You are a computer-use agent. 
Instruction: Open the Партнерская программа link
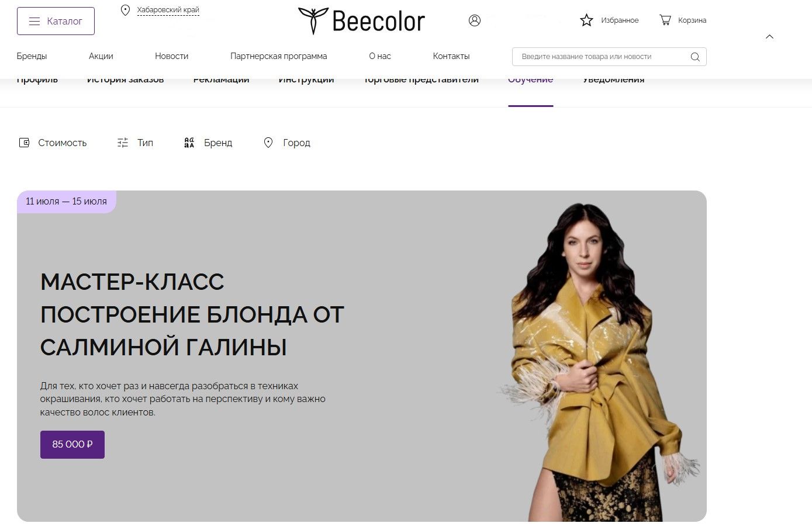[279, 56]
